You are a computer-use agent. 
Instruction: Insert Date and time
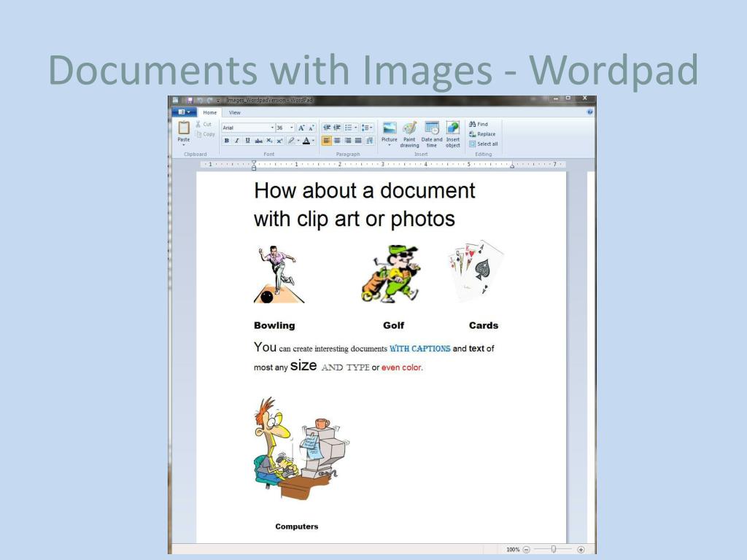click(432, 134)
